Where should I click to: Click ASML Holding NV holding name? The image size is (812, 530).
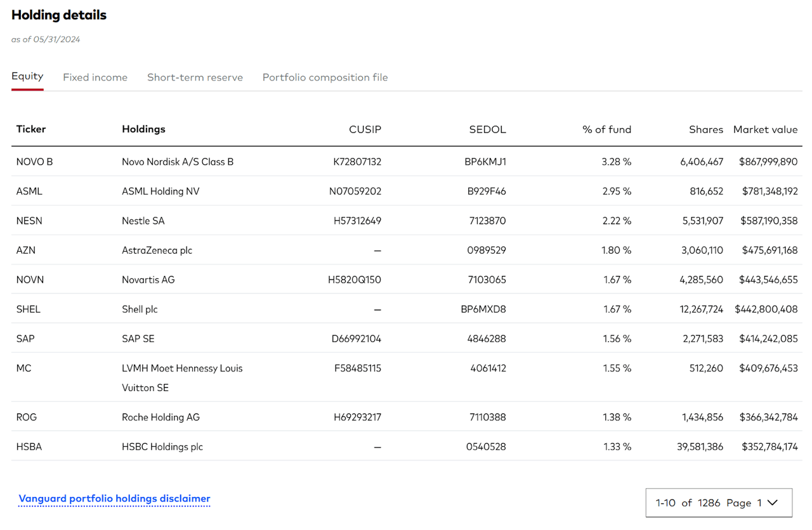click(x=160, y=191)
